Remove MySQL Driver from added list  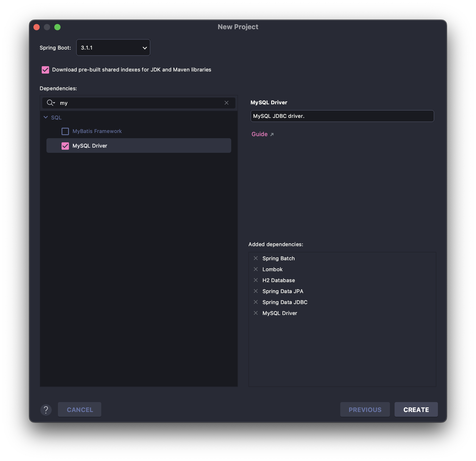pos(256,313)
